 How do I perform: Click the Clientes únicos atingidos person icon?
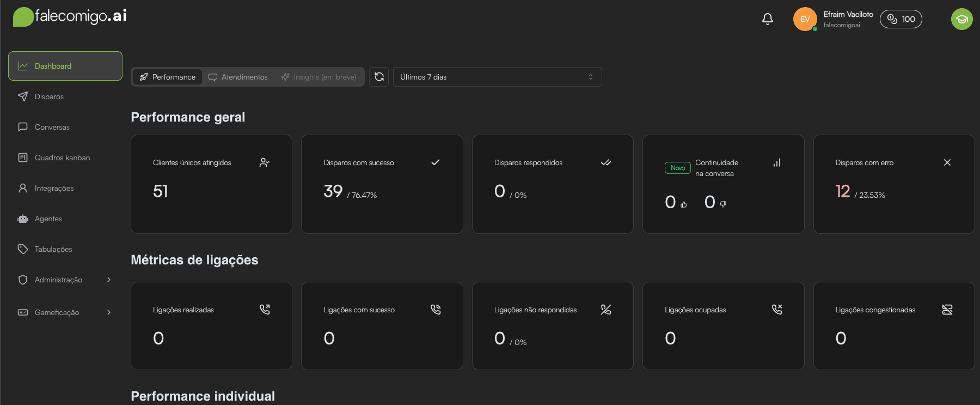pos(265,162)
